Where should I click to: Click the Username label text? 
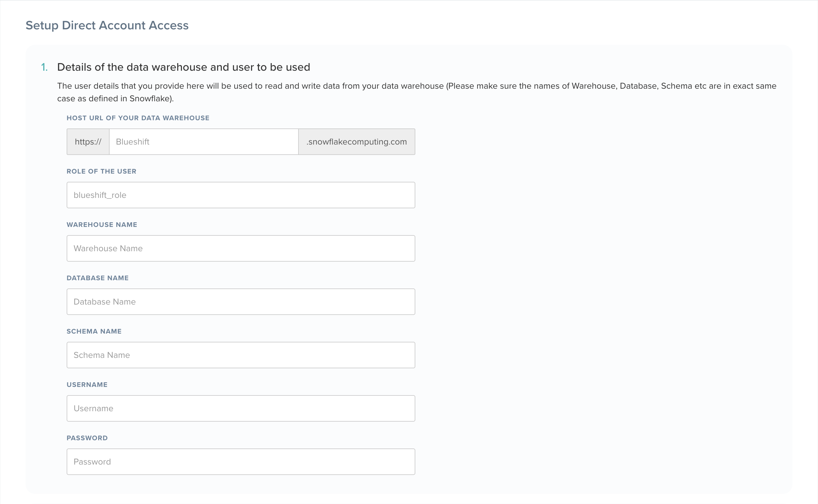click(x=87, y=385)
